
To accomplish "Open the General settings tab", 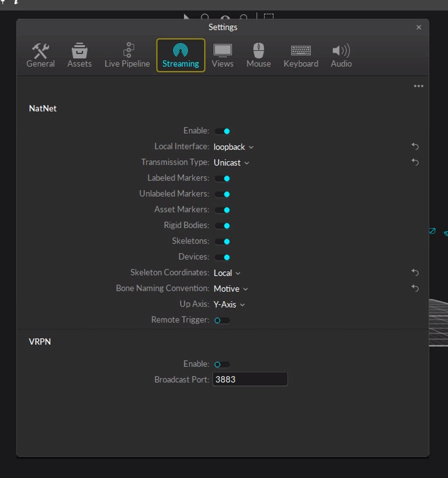I will coord(41,55).
